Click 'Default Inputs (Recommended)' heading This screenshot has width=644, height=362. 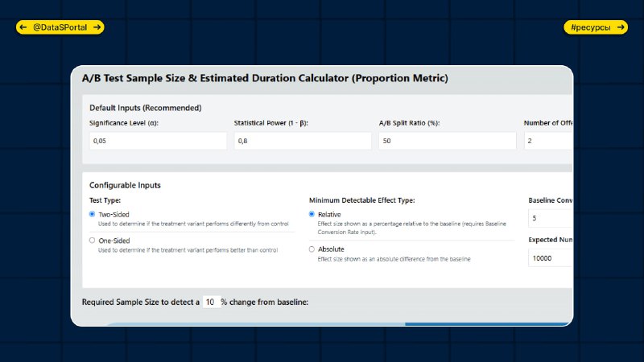[146, 108]
